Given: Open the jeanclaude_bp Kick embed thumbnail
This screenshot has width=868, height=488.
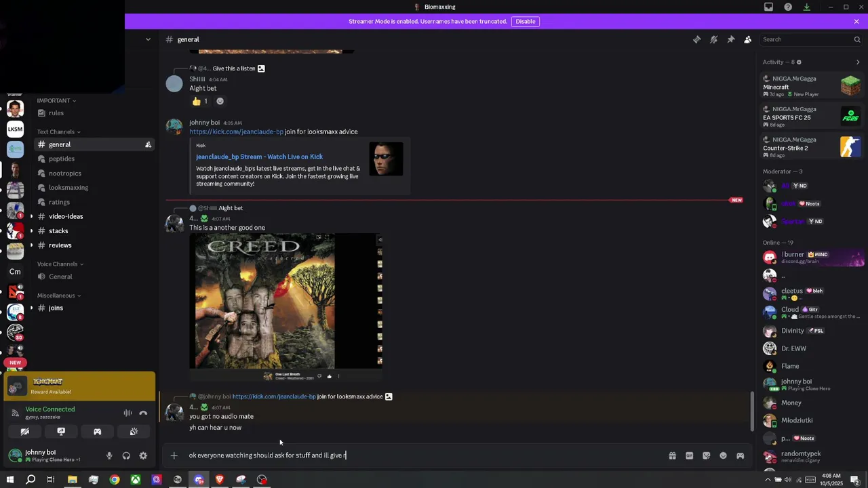Looking at the screenshot, I should 386,159.
